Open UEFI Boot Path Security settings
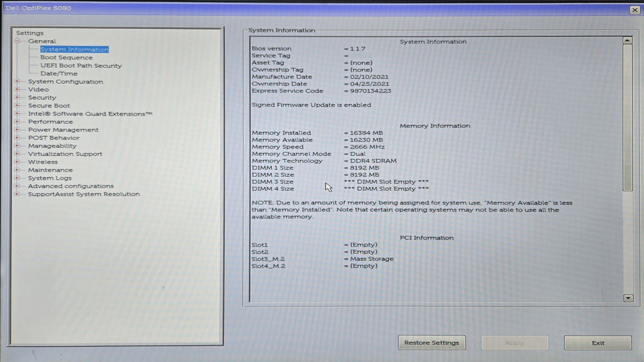The image size is (644, 362). (x=81, y=66)
